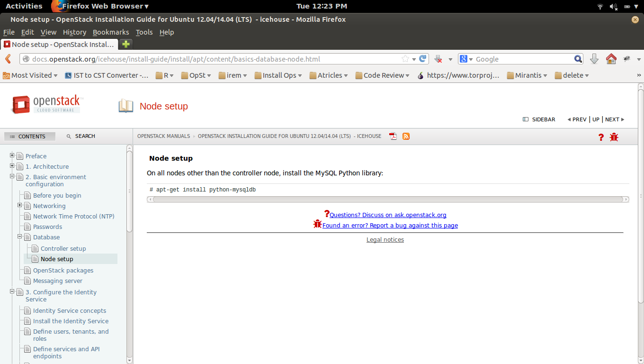Switch to the SEARCH sidebar view
The width and height of the screenshot is (644, 364).
click(x=81, y=136)
